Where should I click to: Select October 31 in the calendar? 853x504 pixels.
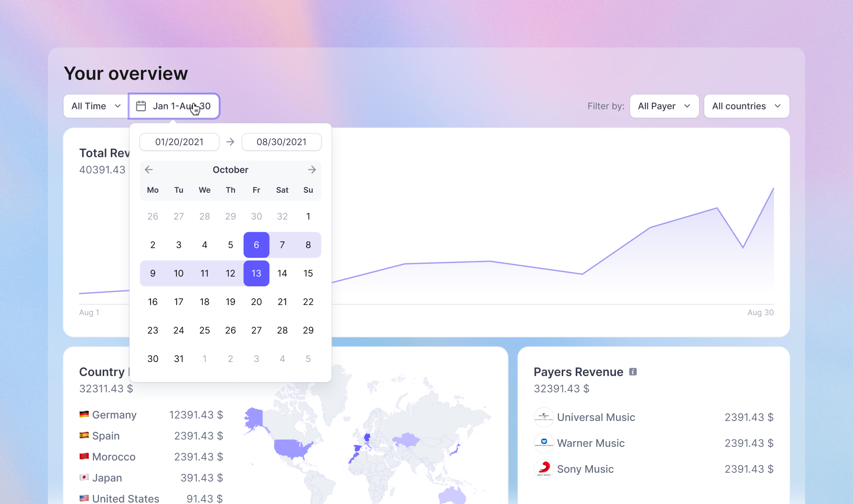coord(178,358)
